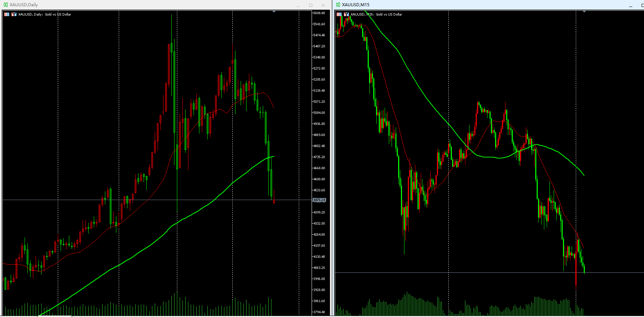Select the XAUUSD,M15 window title text
Image resolution: width=644 pixels, height=317 pixels.
[356, 5]
